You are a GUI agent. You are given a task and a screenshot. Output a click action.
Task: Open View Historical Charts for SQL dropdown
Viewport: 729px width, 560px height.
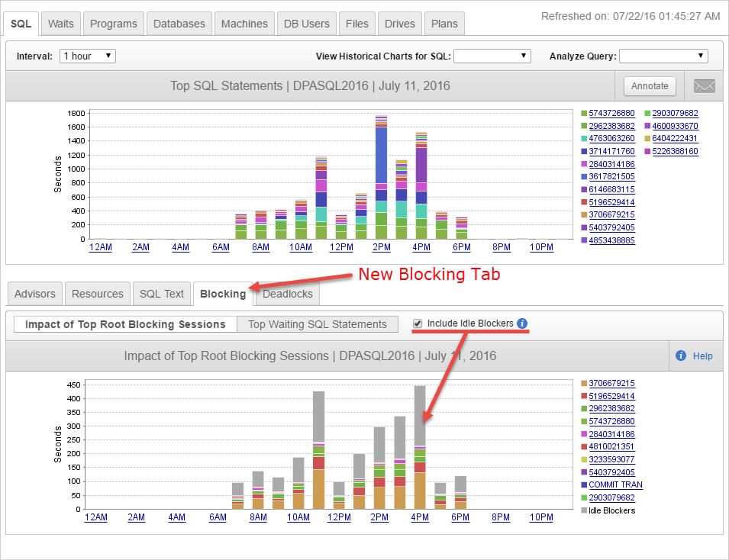tap(492, 56)
